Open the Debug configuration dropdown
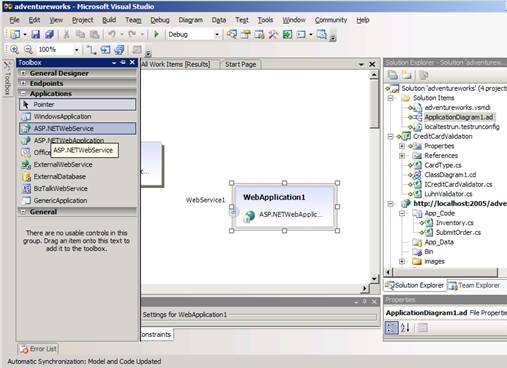 [x=217, y=34]
